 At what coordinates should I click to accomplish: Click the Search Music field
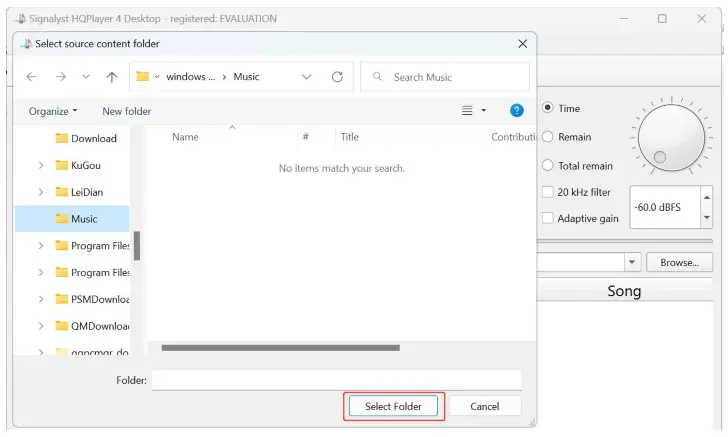click(x=445, y=77)
